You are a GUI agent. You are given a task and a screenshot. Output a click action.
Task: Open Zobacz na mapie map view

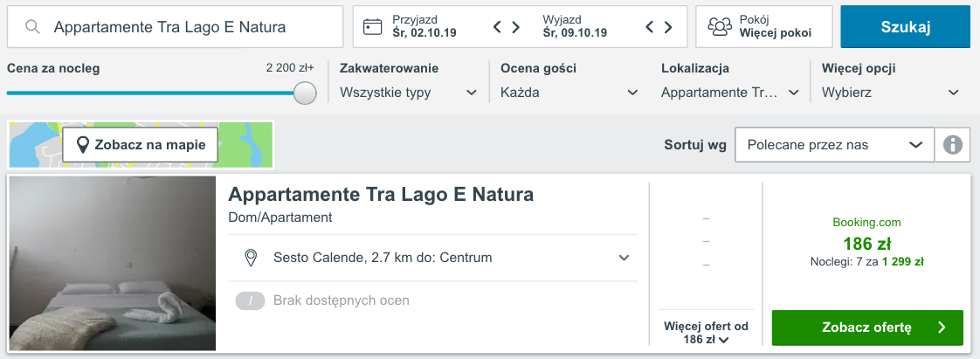tap(140, 145)
